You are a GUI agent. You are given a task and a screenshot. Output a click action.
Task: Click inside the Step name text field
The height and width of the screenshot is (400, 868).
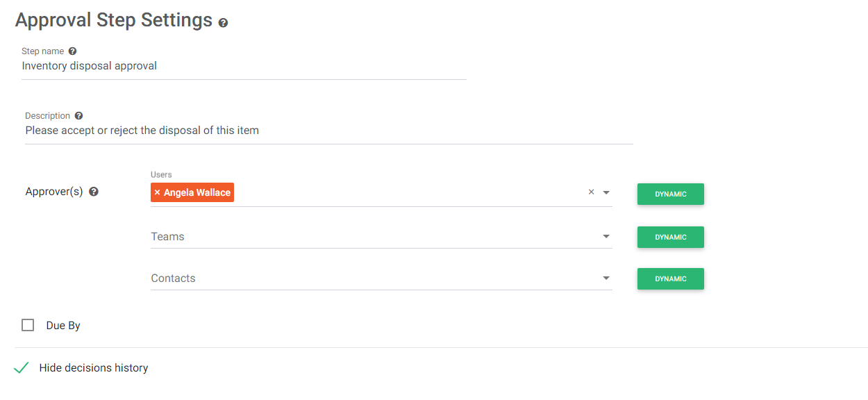click(243, 66)
